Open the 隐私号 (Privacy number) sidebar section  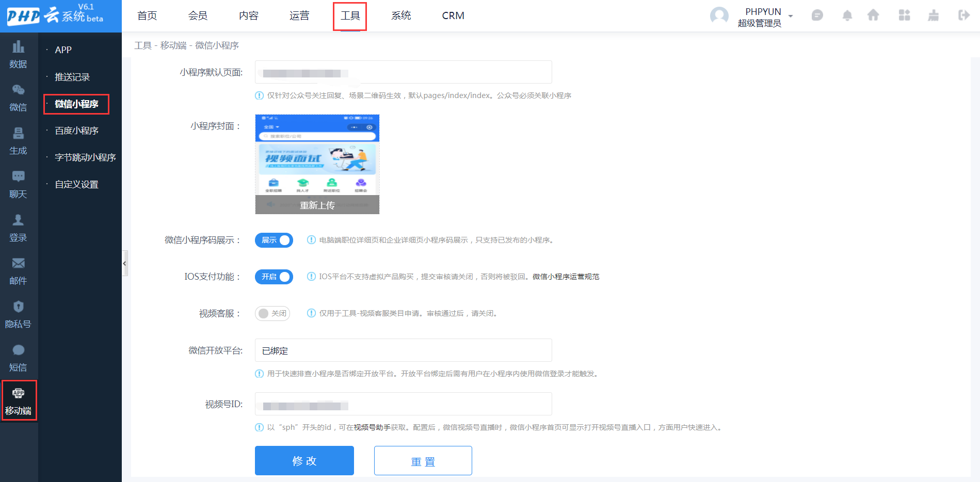(x=19, y=315)
